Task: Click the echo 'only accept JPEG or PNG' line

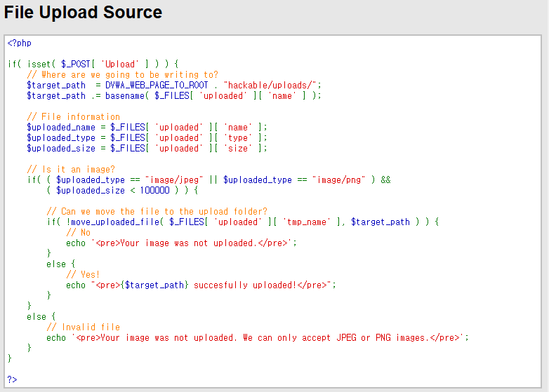Action: 258,337
